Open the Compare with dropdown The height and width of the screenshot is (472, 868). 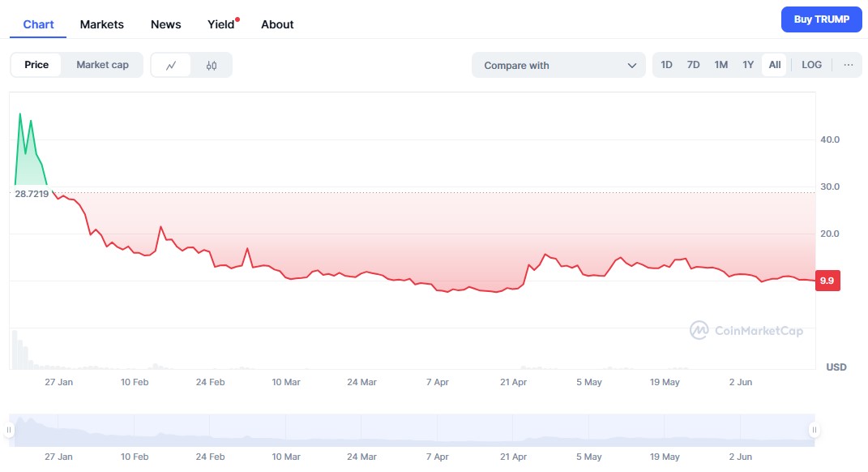click(558, 66)
